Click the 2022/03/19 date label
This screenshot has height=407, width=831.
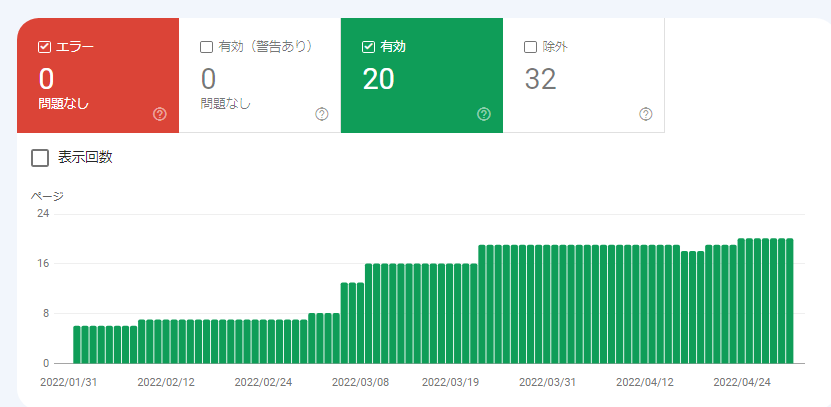click(x=450, y=383)
